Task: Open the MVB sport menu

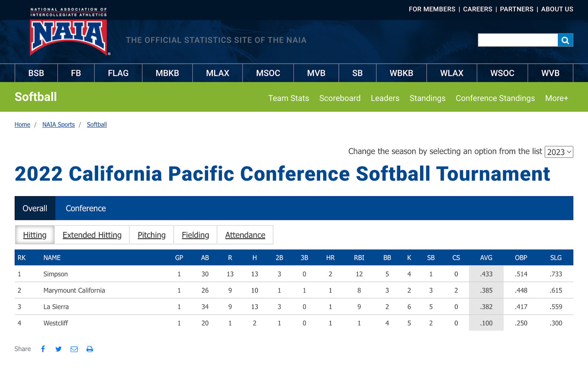Action: [316, 73]
